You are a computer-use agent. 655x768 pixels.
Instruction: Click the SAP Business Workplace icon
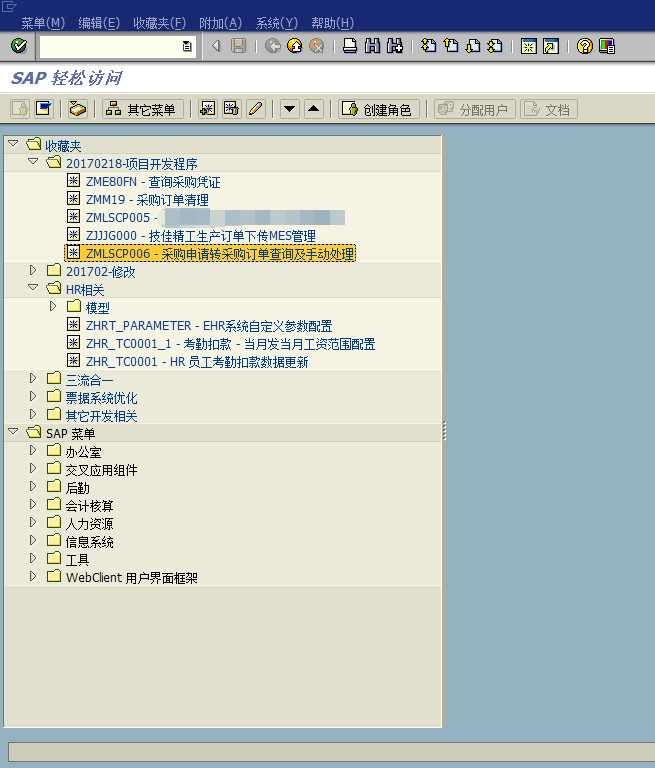pos(77,109)
